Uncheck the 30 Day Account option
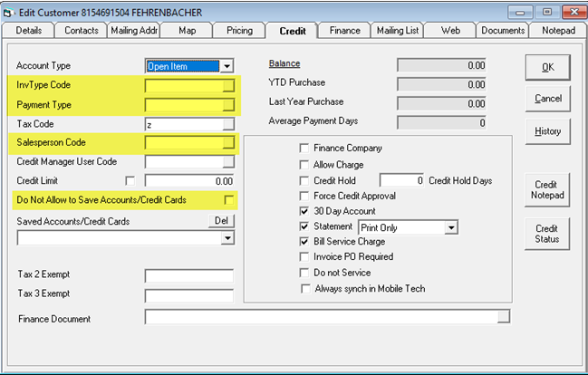 [304, 211]
